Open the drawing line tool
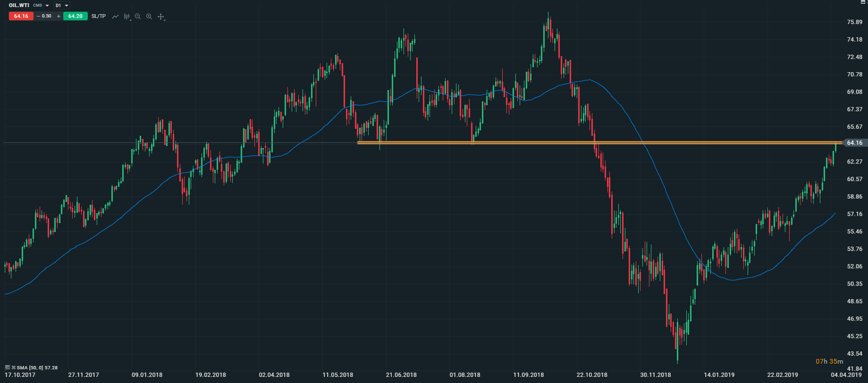 tap(115, 17)
